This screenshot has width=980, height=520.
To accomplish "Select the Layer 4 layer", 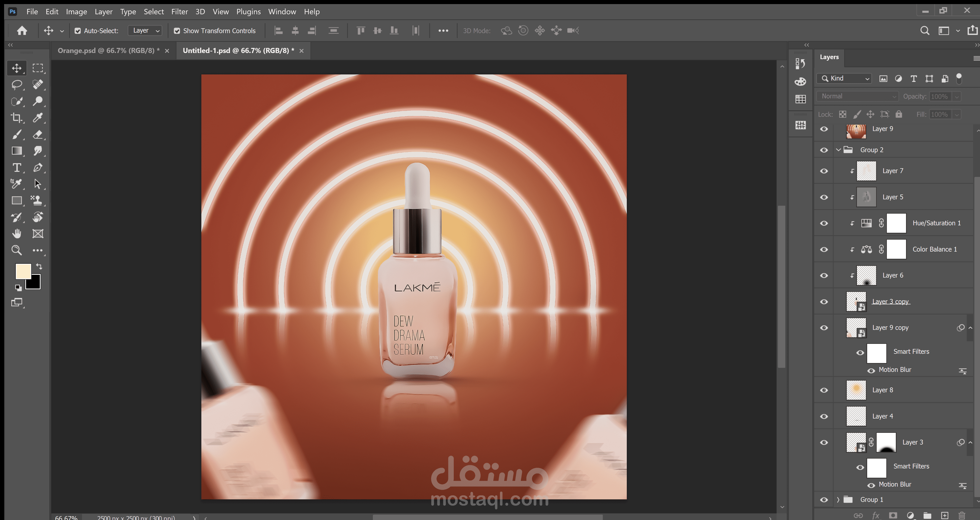I will [883, 416].
